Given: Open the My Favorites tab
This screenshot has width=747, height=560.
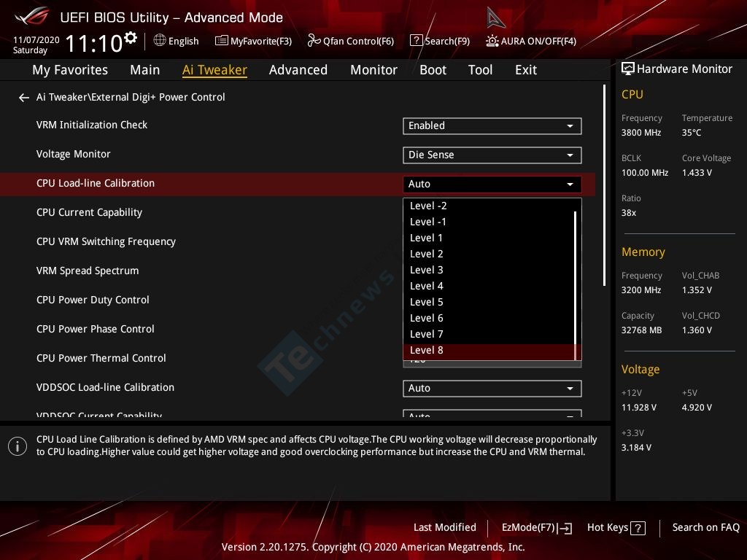Looking at the screenshot, I should 70,70.
